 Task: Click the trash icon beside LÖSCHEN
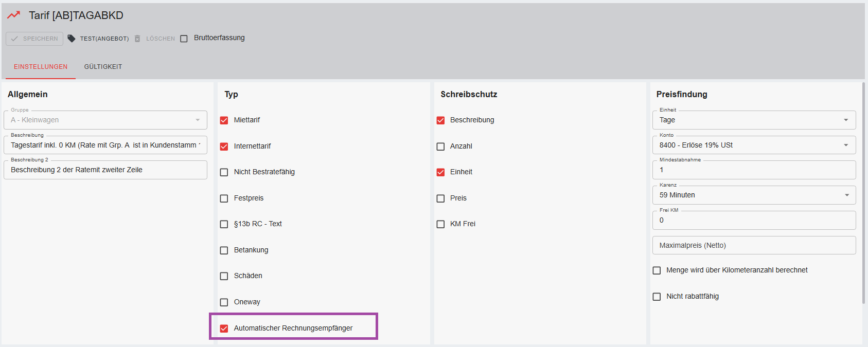point(137,39)
